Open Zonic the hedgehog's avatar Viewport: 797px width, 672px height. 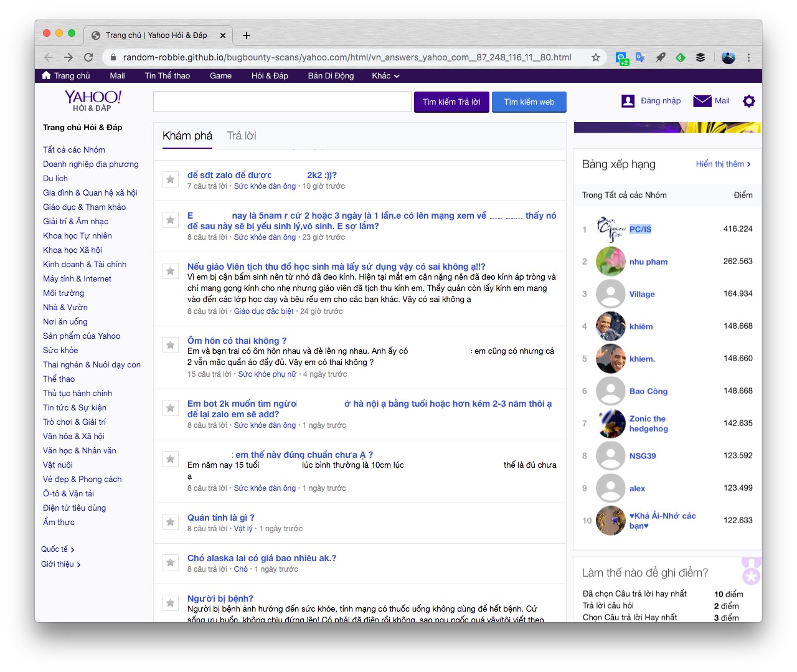(610, 424)
